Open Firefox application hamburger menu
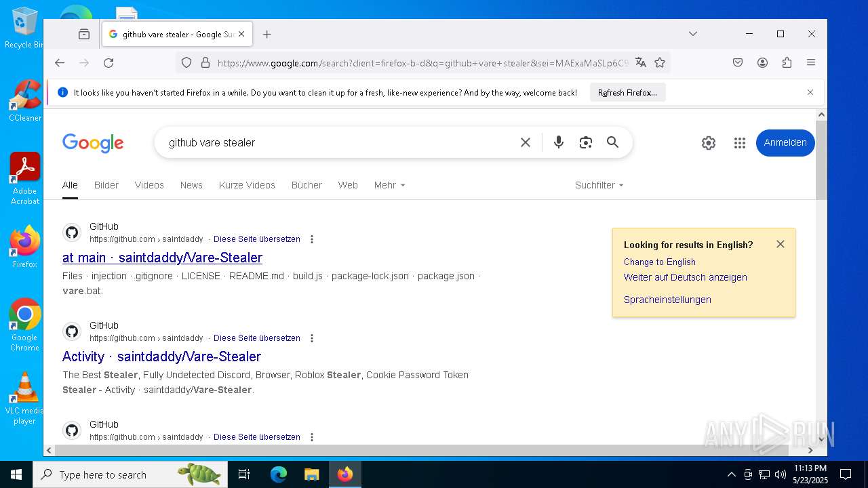 coord(811,62)
